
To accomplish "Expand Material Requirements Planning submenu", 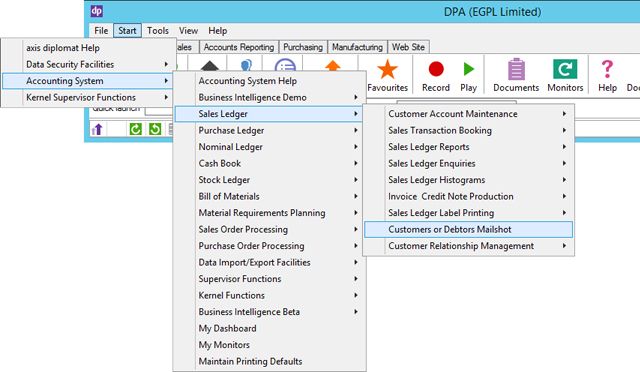I will [269, 213].
